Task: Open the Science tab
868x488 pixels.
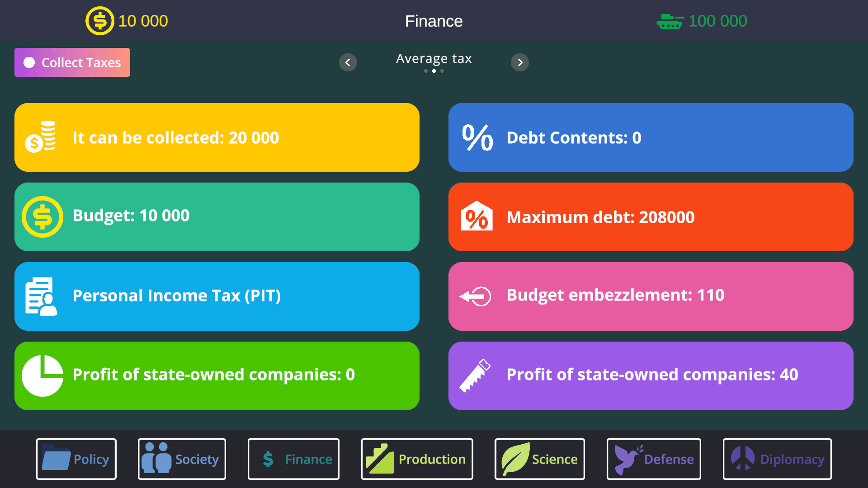Action: [539, 459]
